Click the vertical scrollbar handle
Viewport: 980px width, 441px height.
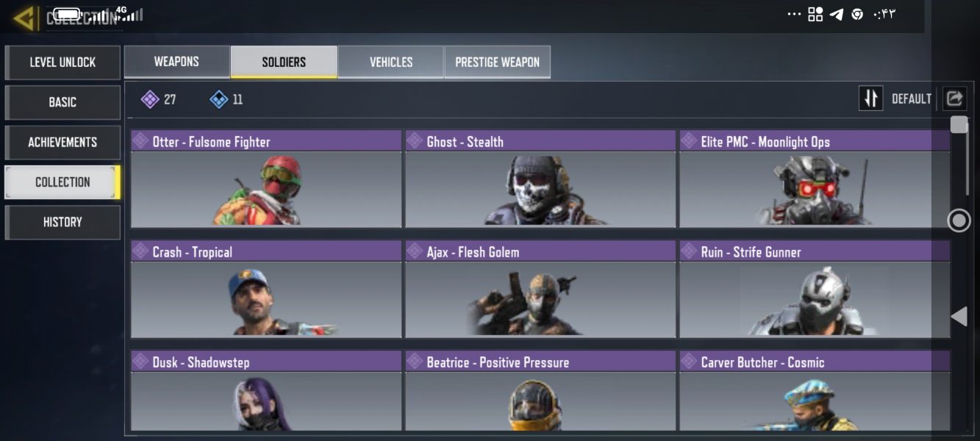959,124
